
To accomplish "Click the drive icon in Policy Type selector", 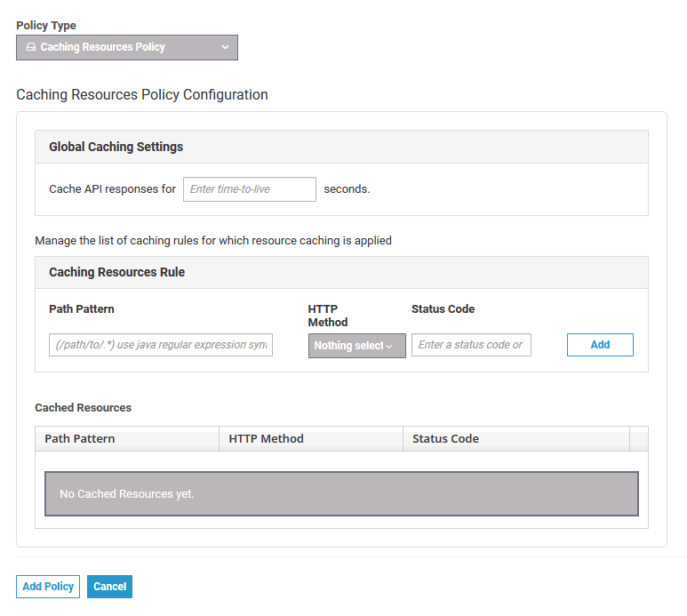I will coord(31,47).
